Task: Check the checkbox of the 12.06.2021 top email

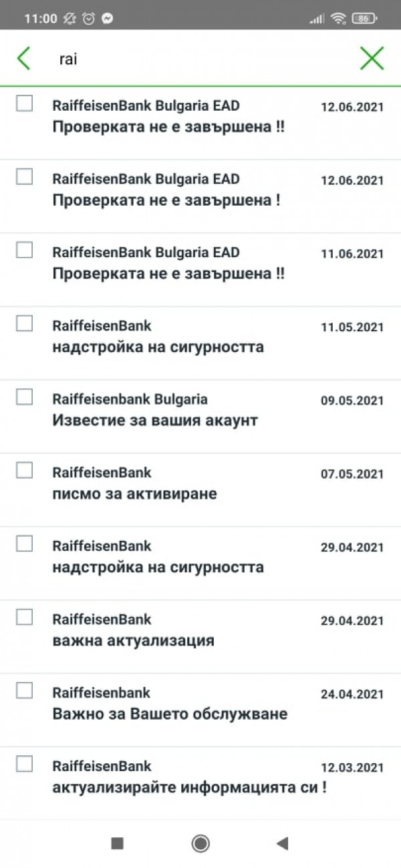Action: (x=24, y=102)
